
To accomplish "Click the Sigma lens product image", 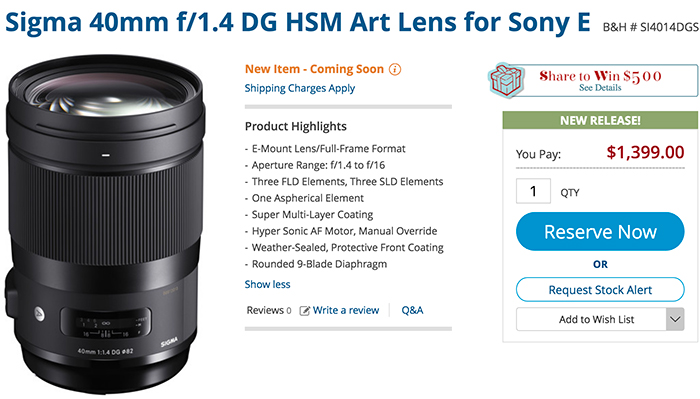I will (105, 224).
